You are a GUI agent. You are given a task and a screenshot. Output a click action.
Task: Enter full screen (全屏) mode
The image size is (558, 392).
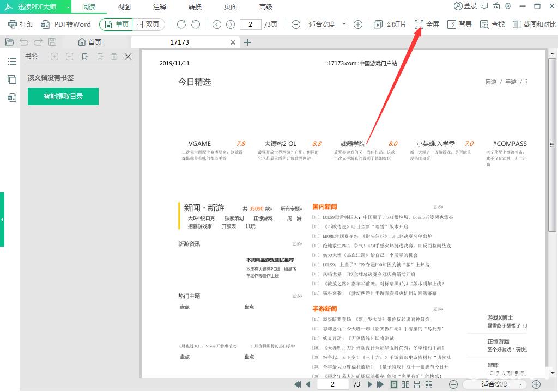pos(427,24)
